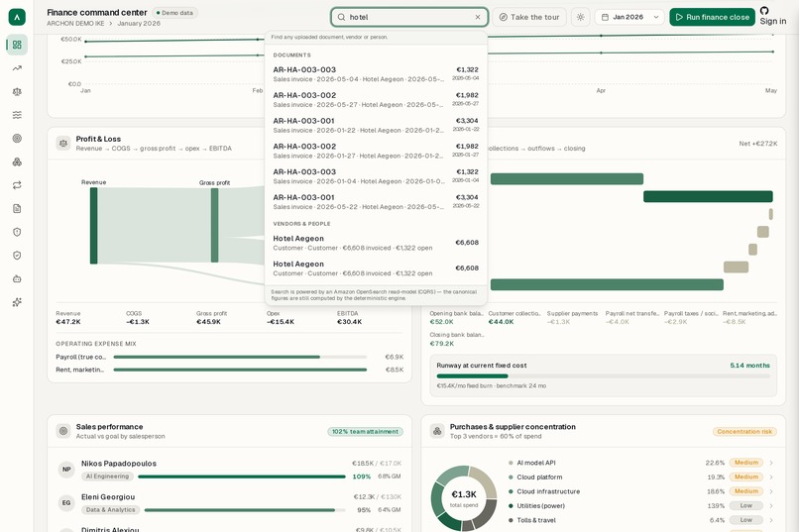Image resolution: width=799 pixels, height=532 pixels.
Task: Expand Tolls & travel supplier row chevron
Action: click(x=771, y=520)
